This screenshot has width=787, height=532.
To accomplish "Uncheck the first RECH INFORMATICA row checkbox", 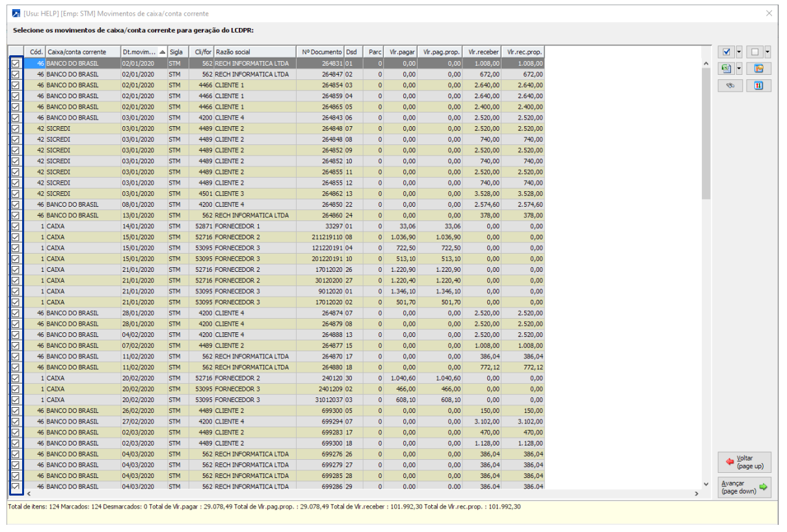I will (x=16, y=64).
